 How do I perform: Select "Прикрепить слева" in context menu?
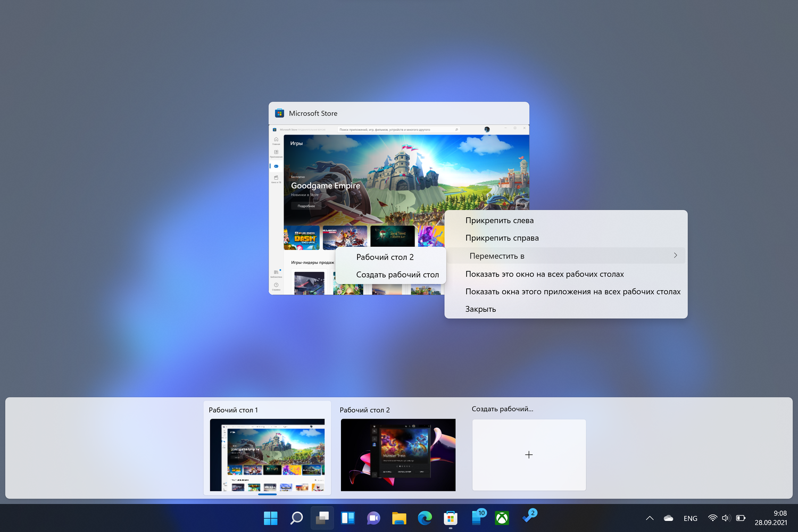coord(500,220)
